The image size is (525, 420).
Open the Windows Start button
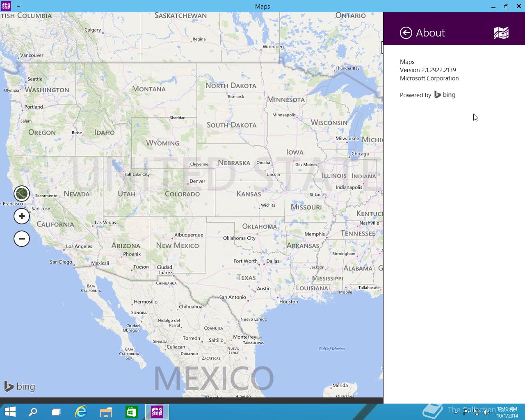point(10,412)
